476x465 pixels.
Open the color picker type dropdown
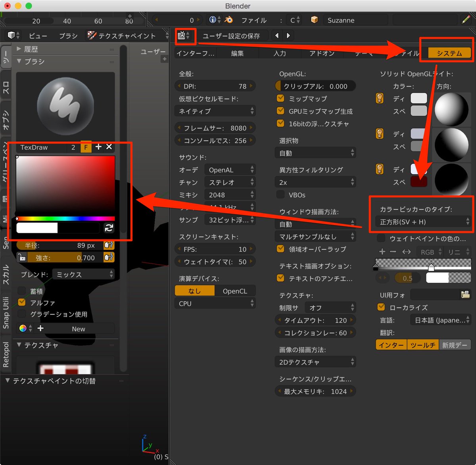click(423, 221)
